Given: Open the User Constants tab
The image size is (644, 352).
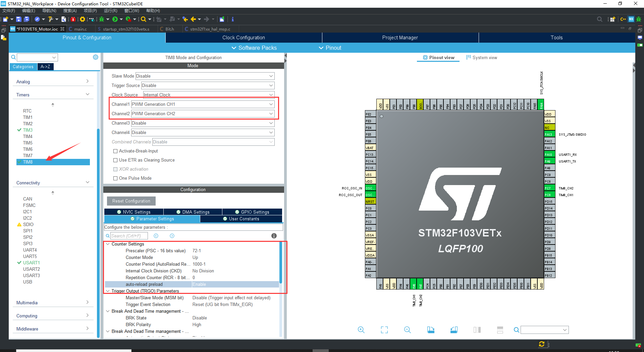Looking at the screenshot, I should [x=241, y=219].
